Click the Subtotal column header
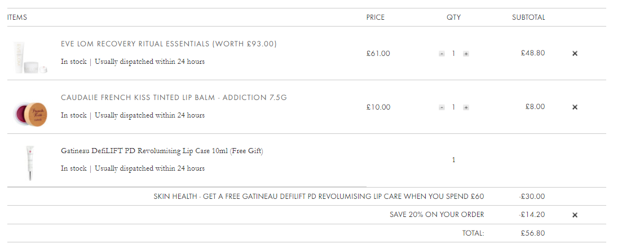This screenshot has width=644, height=252. pyautogui.click(x=528, y=18)
